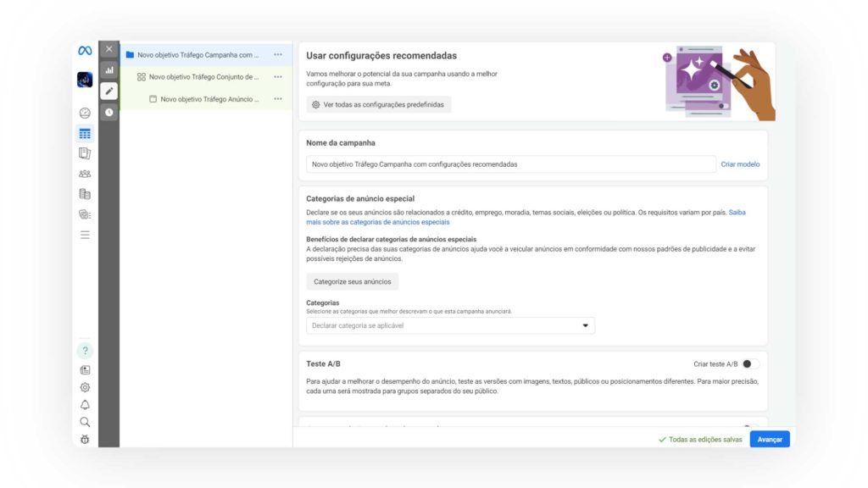Image resolution: width=868 pixels, height=488 pixels.
Task: Click Ver todas as configurações predefinidas
Action: [379, 104]
